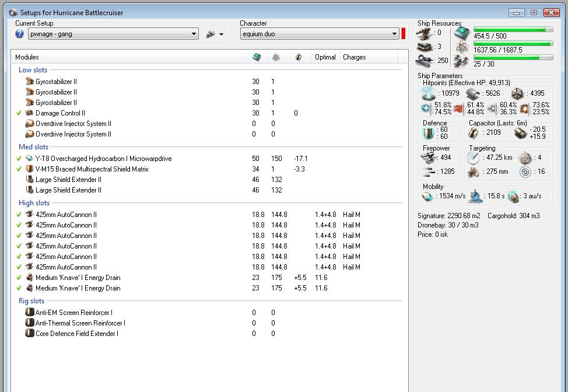Click the capacitor column header icon

299,57
